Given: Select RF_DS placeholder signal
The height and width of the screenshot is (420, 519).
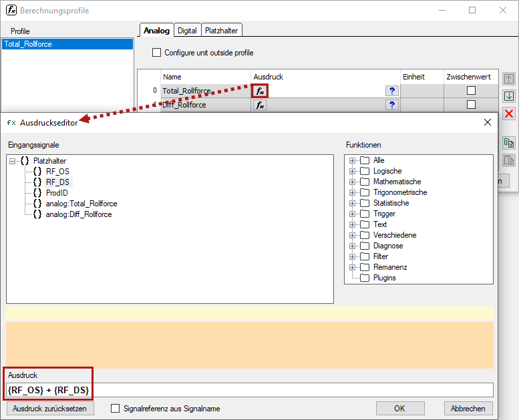Looking at the screenshot, I should tap(57, 182).
